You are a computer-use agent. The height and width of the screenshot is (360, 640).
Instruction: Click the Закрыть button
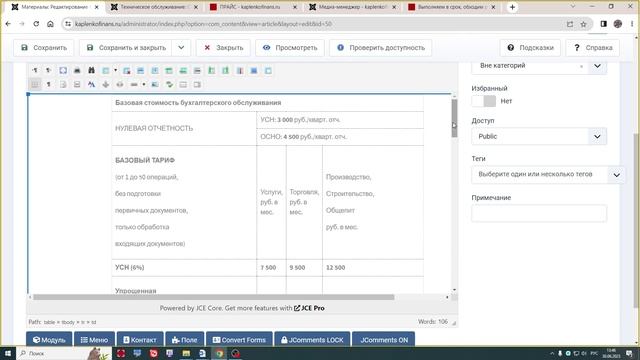[x=223, y=48]
